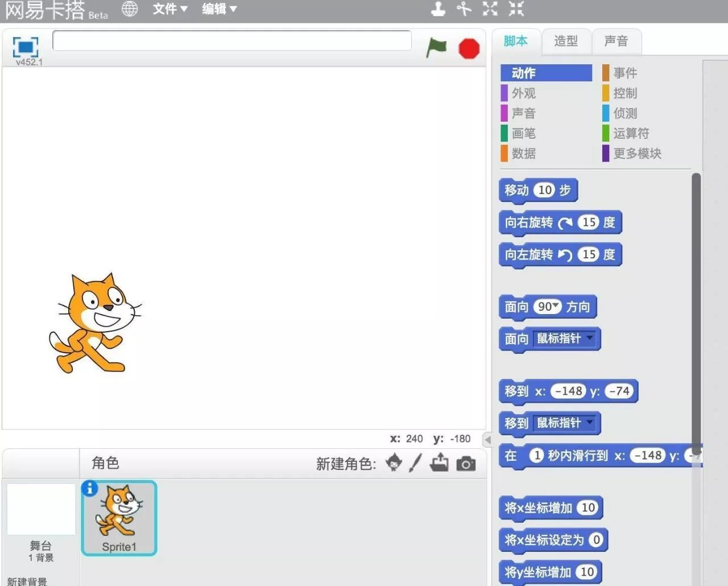The width and height of the screenshot is (728, 586).
Task: Switch to the 声音 tab
Action: click(x=617, y=41)
